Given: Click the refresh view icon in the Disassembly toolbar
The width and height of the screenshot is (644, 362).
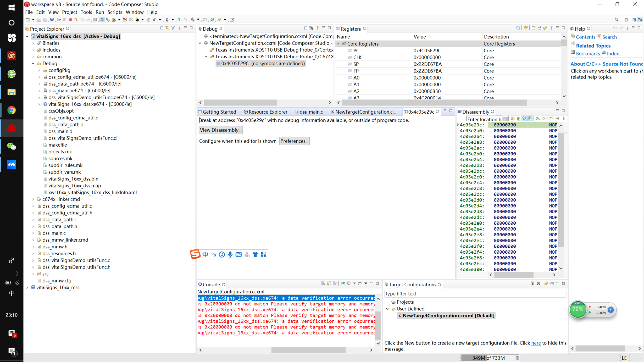Looking at the screenshot, I should (513, 119).
